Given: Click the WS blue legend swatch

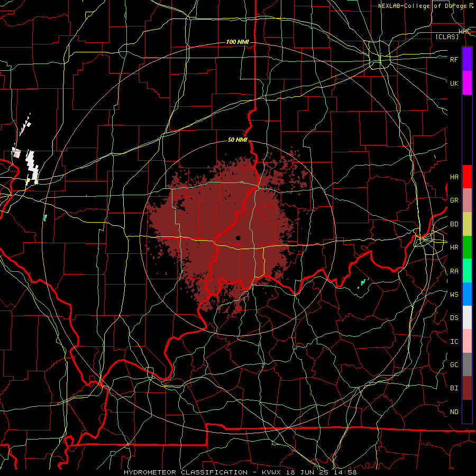Looking at the screenshot, I should [467, 294].
